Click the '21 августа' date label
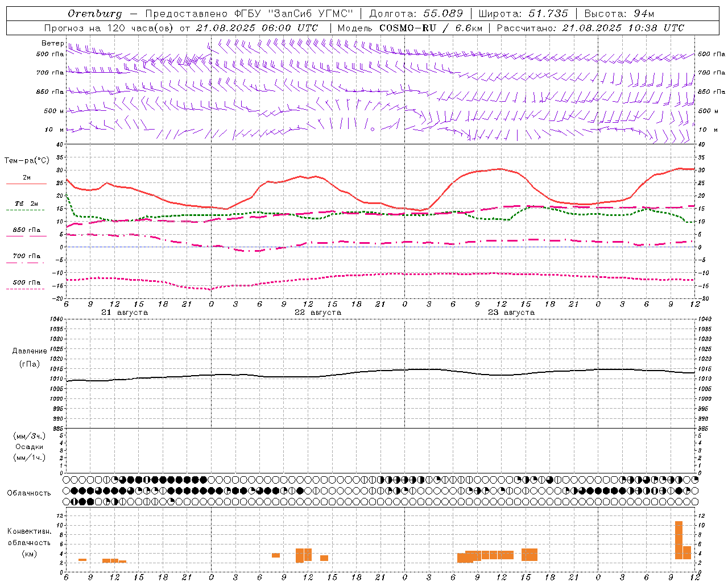The image size is (728, 582). (x=125, y=313)
